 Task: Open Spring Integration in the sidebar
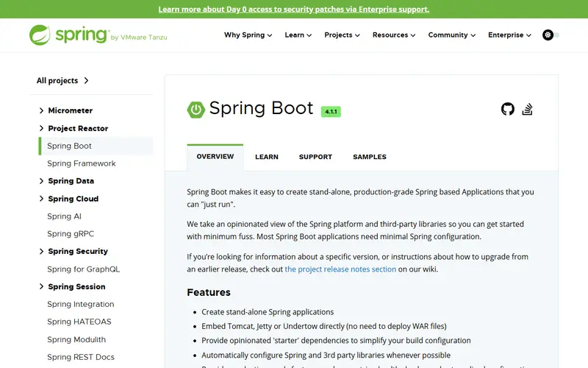81,304
